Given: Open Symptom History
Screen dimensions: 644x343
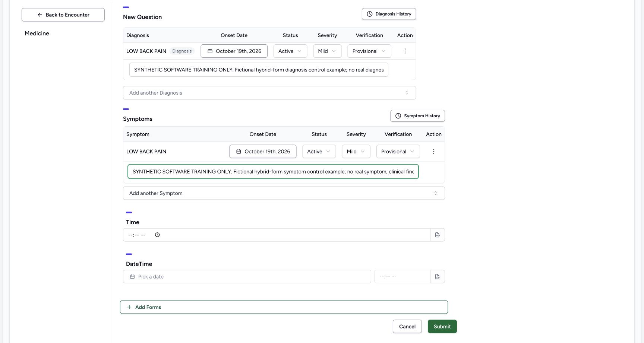Looking at the screenshot, I should [417, 116].
